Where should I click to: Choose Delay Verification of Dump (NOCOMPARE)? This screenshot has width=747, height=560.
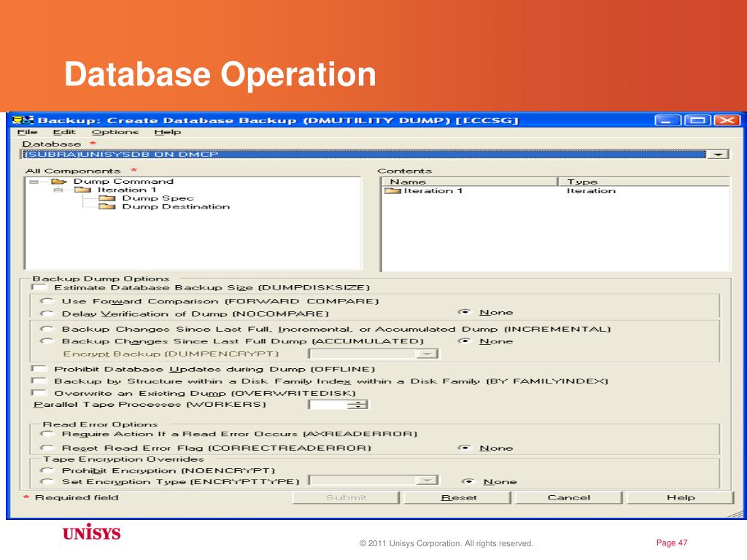point(47,314)
